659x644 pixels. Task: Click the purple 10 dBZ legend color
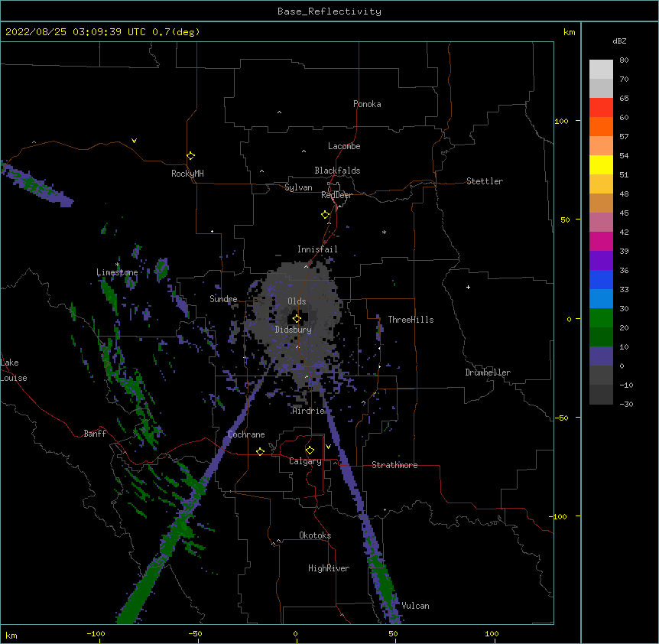point(601,356)
